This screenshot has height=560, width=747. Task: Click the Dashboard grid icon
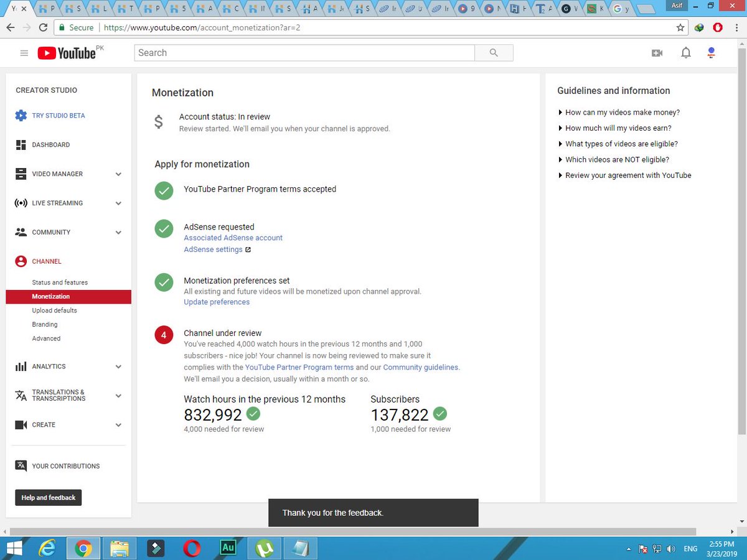pyautogui.click(x=21, y=145)
